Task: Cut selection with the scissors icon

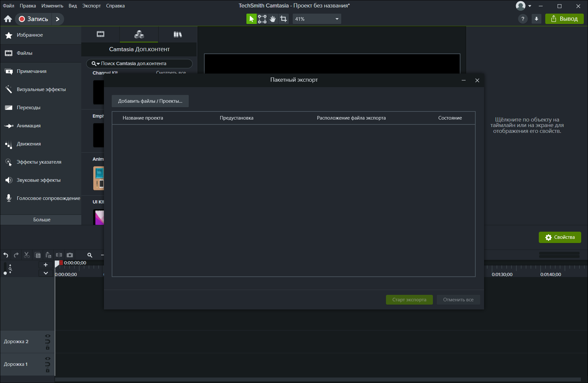Action: 27,255
